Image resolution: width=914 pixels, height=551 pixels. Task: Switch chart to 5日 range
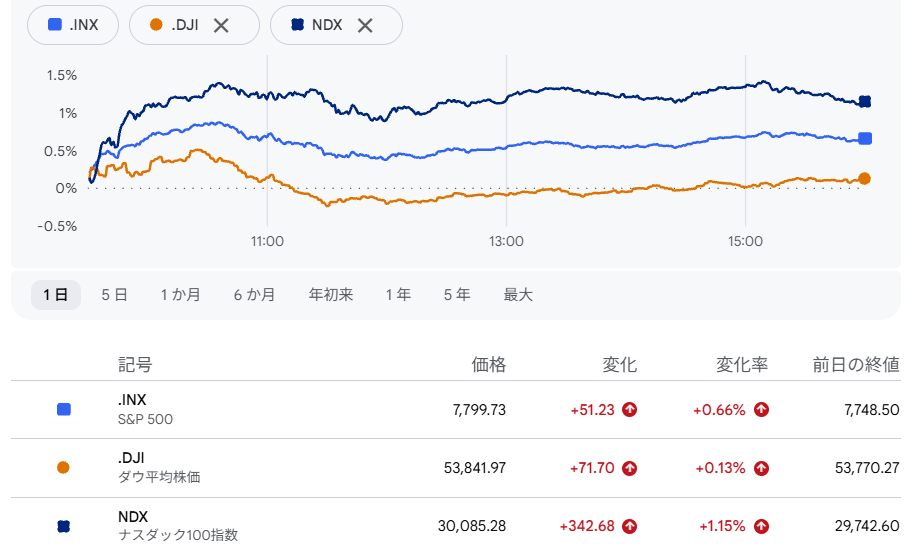[114, 294]
